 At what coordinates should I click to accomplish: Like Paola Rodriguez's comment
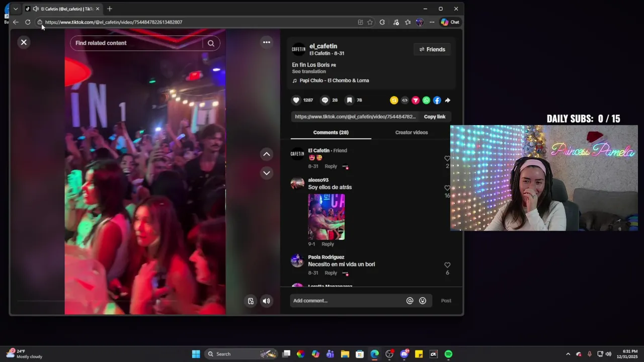[x=447, y=265]
